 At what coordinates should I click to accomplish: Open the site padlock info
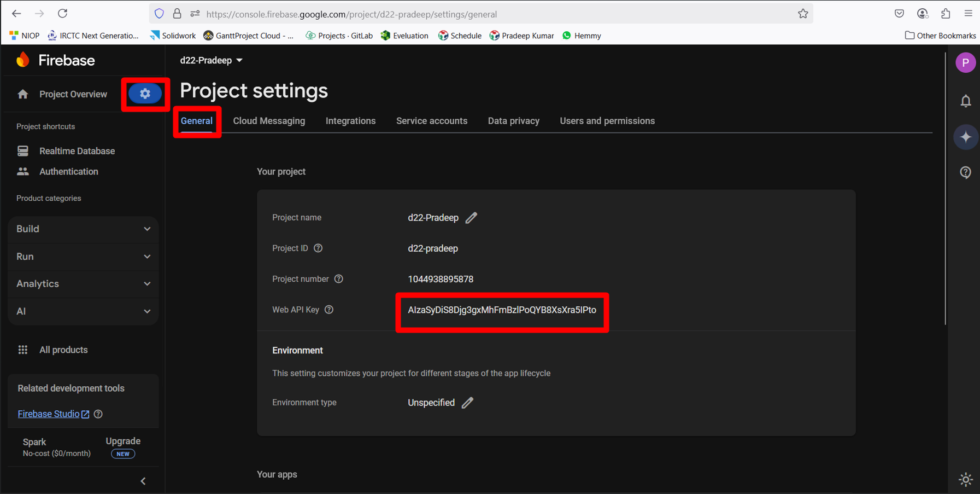click(177, 14)
